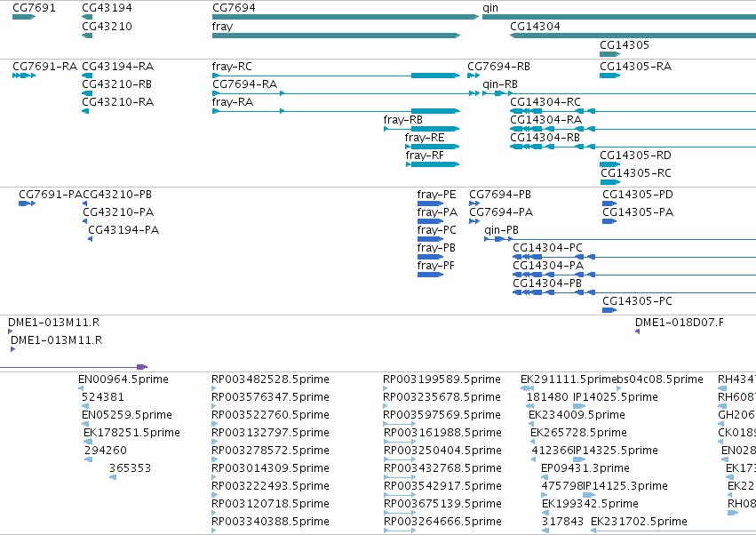Open protein CG14305-PA
756x535 pixels.
tap(637, 212)
